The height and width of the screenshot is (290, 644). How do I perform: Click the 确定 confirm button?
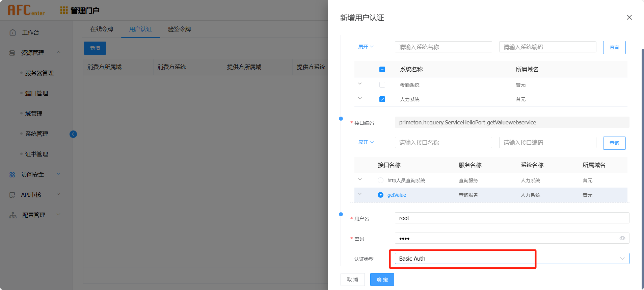pyautogui.click(x=382, y=280)
